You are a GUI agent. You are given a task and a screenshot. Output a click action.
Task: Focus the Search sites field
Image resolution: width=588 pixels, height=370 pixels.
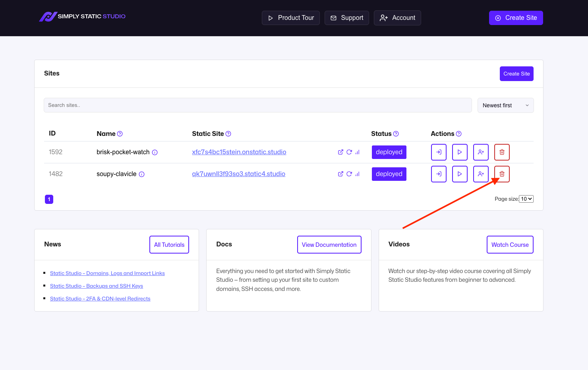coord(258,105)
